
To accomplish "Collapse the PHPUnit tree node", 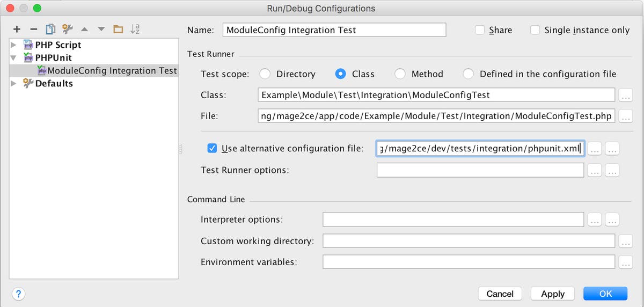I will tap(13, 58).
